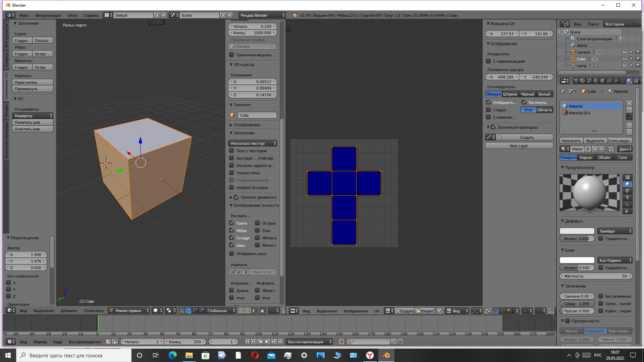Uncheck the Швы (seams) checkbox
The image size is (644, 362).
[x=231, y=245]
